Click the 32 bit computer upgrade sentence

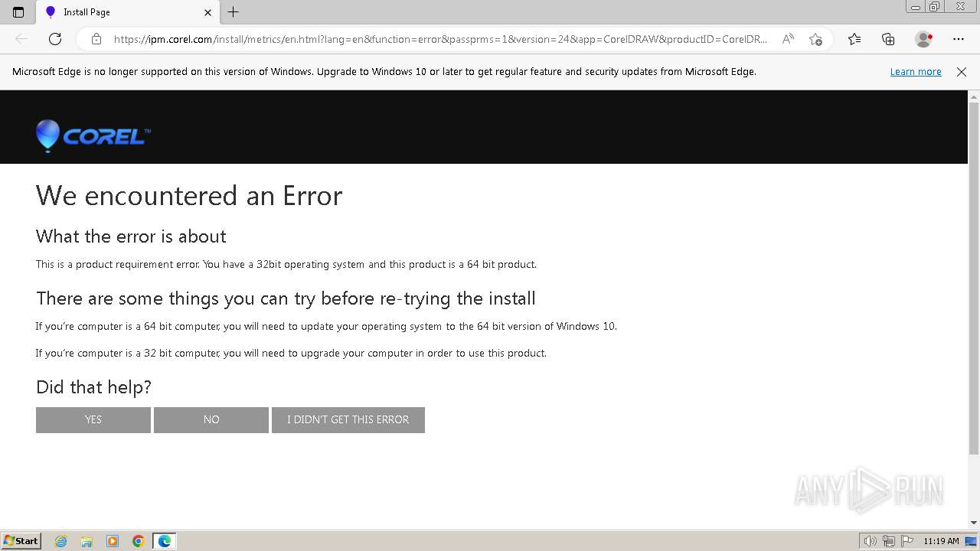point(291,354)
